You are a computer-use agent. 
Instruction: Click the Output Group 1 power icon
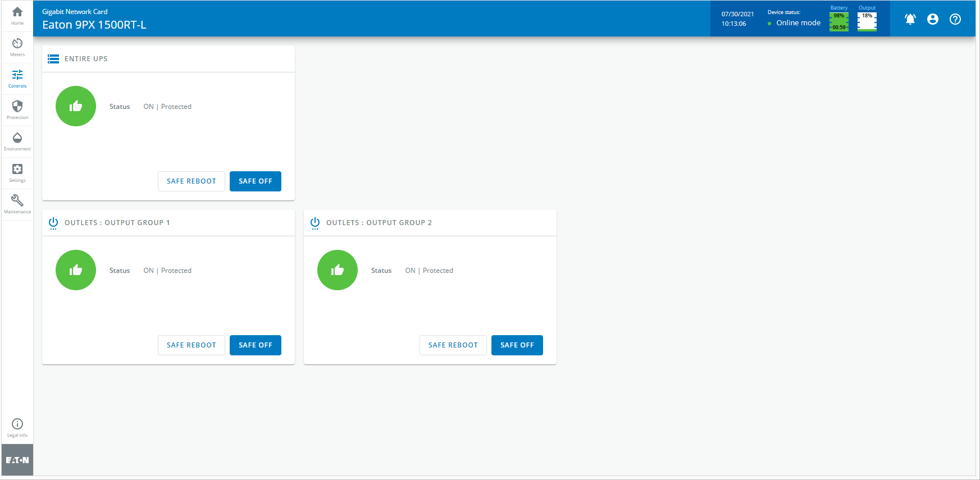pyautogui.click(x=53, y=223)
